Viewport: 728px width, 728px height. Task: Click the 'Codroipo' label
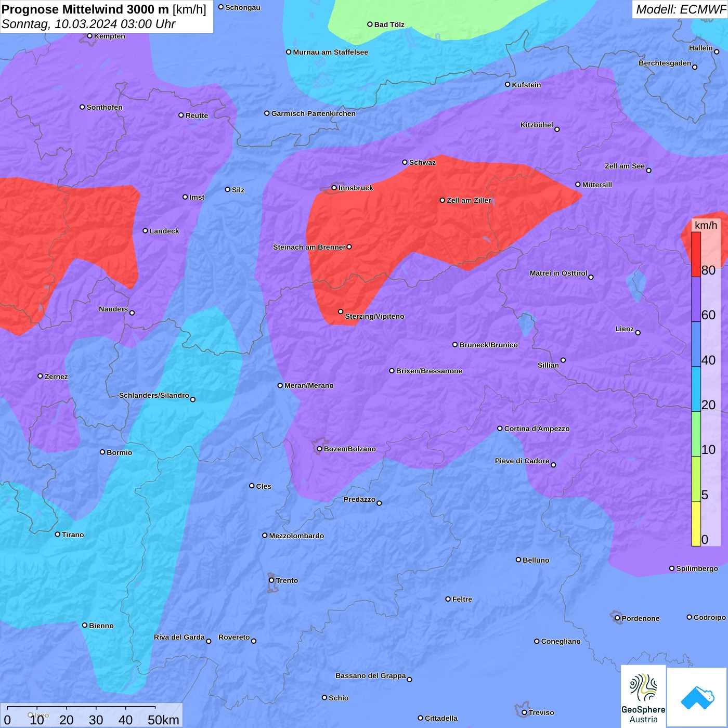coord(710,617)
